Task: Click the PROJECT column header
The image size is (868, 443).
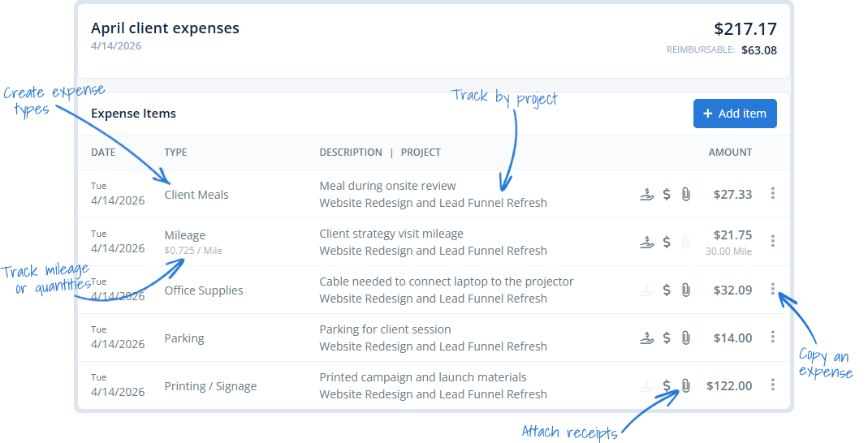Action: 421,152
